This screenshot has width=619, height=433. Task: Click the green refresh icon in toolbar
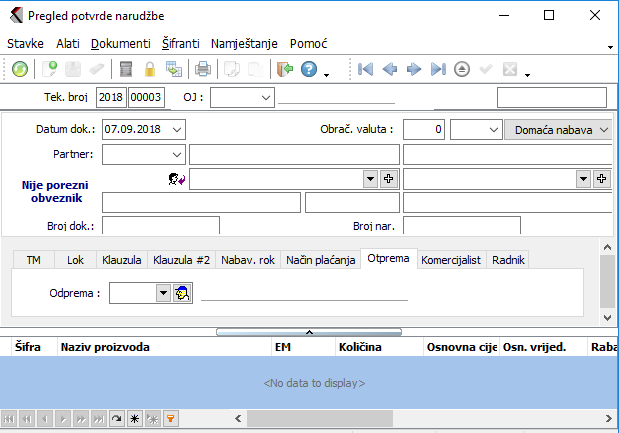[x=20, y=69]
